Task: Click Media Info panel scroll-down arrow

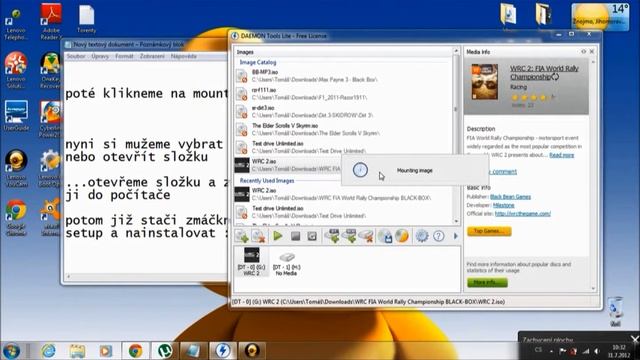Action: click(593, 289)
